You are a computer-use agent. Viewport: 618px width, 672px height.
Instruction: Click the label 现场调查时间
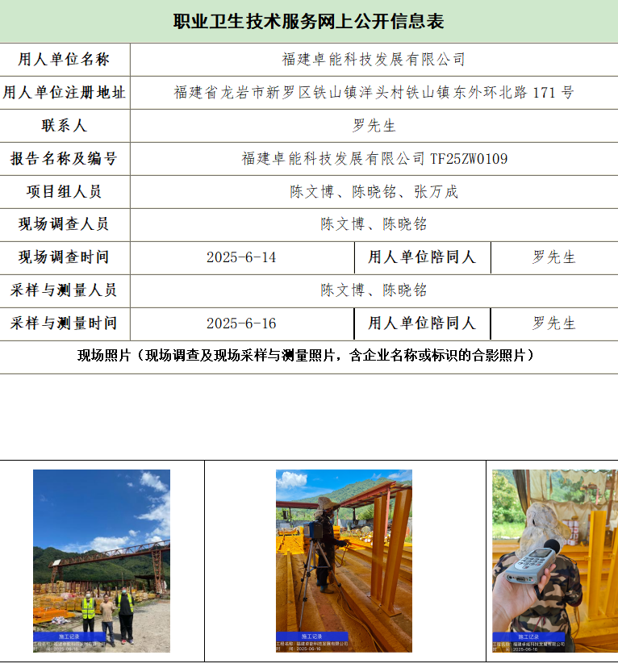64,257
